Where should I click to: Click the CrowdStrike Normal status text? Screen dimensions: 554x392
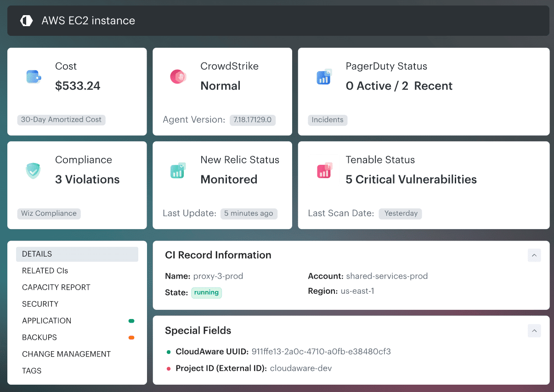[220, 86]
